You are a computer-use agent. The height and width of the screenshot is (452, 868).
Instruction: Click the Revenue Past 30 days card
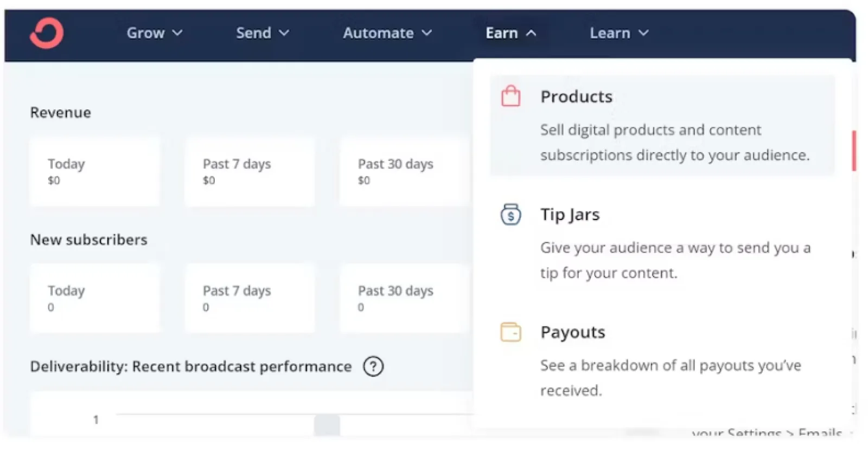(404, 172)
